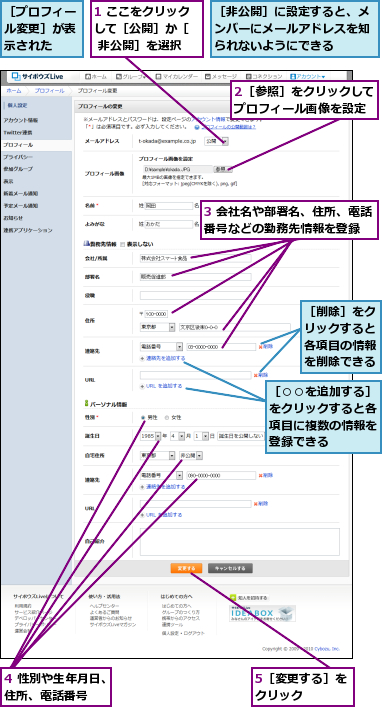The image size is (382, 707).
Task: Select 参加グループ in the sidebar
Action: 18,169
